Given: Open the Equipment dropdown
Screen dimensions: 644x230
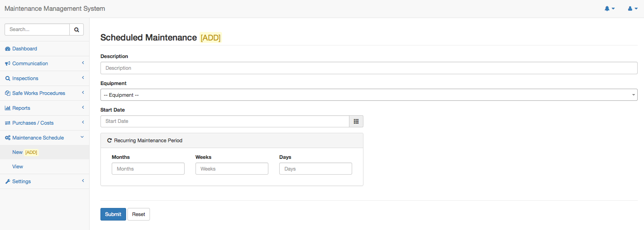Looking at the screenshot, I should click(x=368, y=95).
